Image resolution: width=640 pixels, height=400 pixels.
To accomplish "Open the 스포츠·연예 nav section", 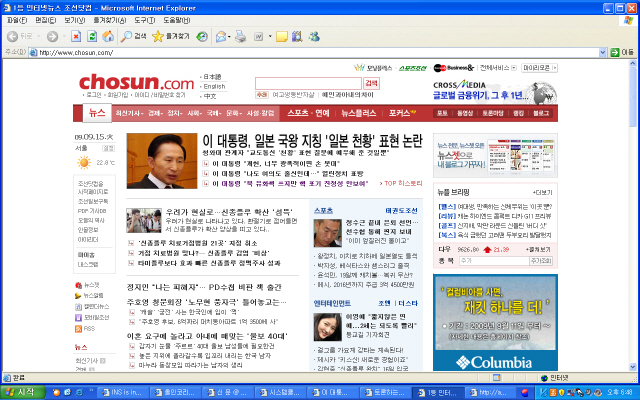I will [x=308, y=113].
